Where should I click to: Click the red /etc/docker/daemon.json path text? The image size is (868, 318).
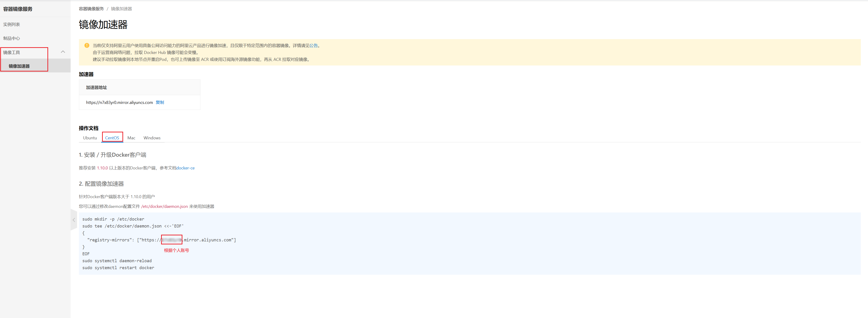point(164,206)
